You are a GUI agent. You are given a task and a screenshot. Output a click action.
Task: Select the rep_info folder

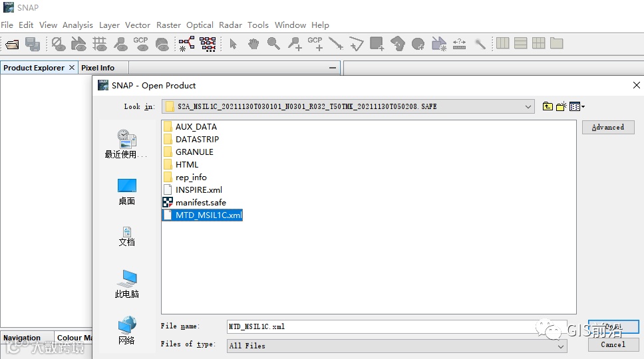coord(185,178)
